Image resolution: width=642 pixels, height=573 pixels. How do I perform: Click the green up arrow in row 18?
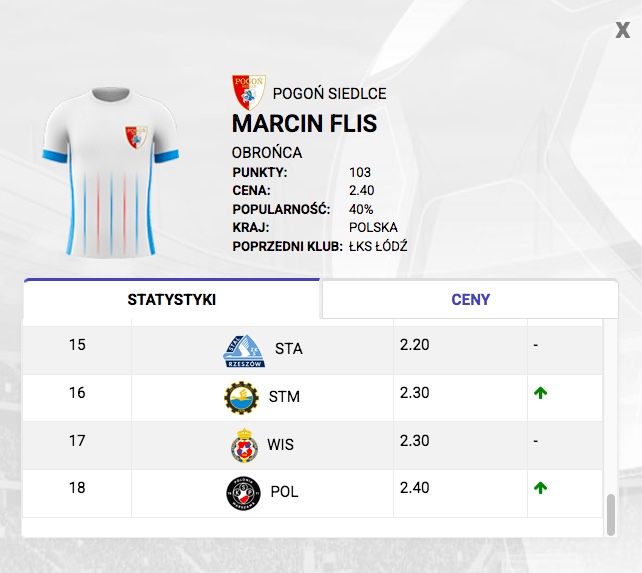coord(541,488)
